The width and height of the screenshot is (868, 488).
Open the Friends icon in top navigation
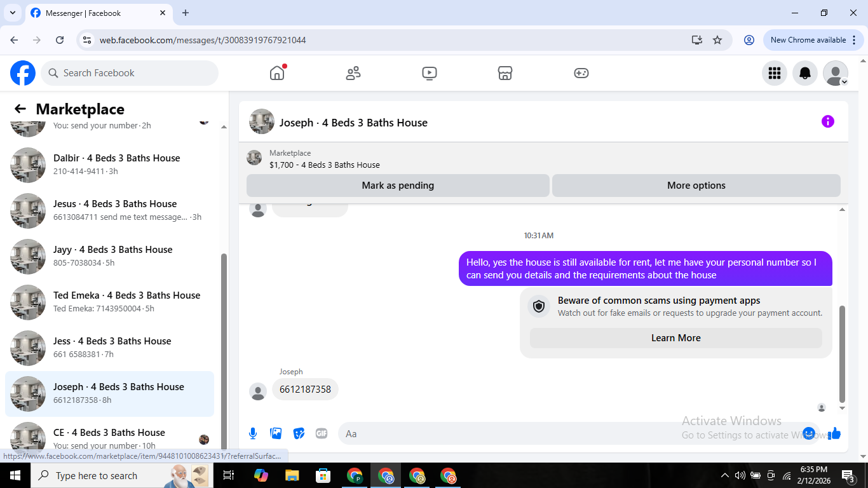tap(353, 73)
